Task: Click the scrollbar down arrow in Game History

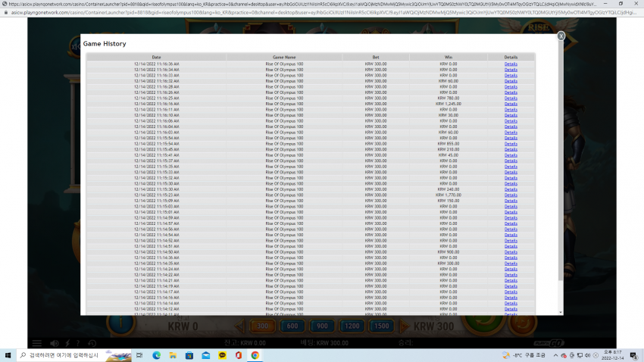Action: point(561,313)
